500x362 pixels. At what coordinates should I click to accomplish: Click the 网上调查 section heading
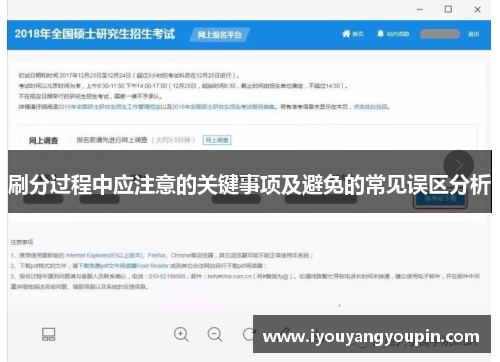pyautogui.click(x=43, y=140)
